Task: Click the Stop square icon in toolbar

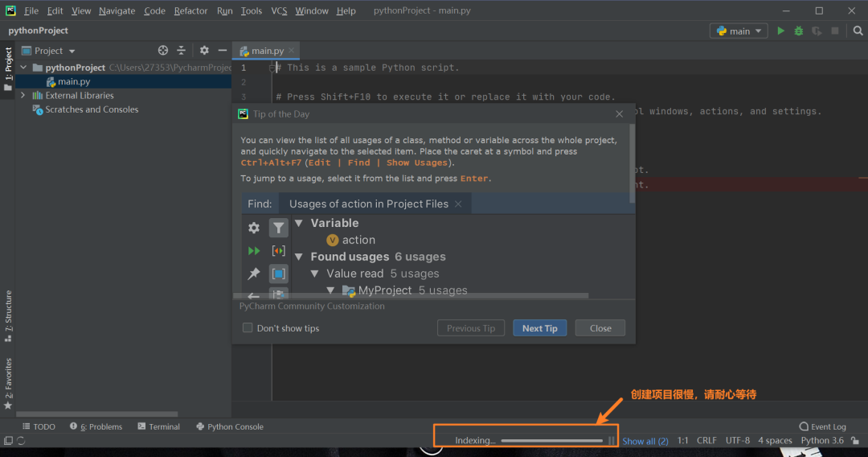Action: coord(835,31)
